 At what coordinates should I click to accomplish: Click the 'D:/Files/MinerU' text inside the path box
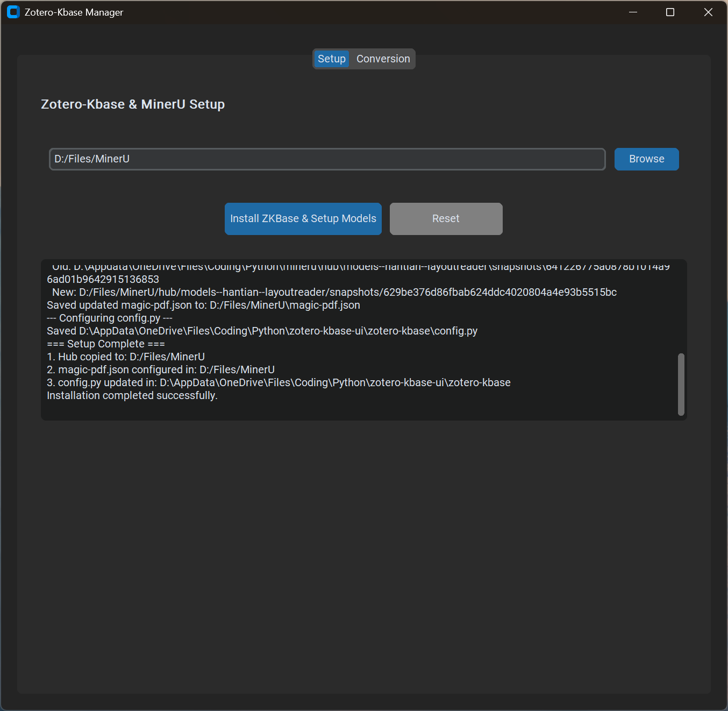click(91, 159)
